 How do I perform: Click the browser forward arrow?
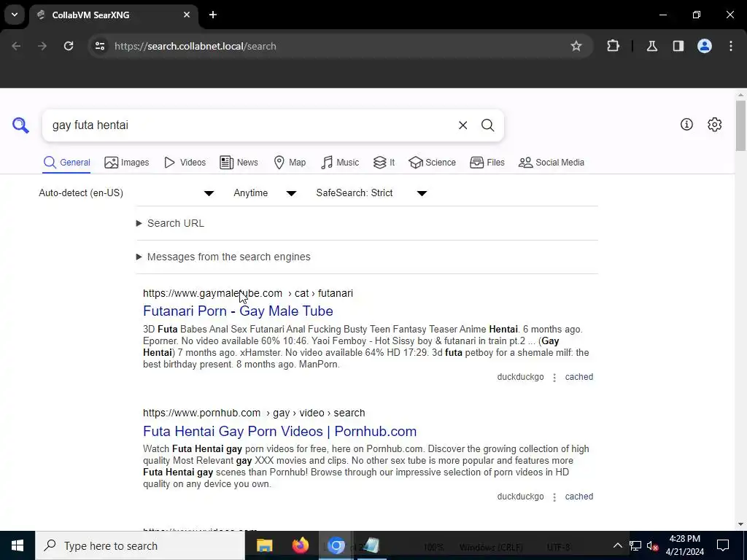[x=42, y=46]
